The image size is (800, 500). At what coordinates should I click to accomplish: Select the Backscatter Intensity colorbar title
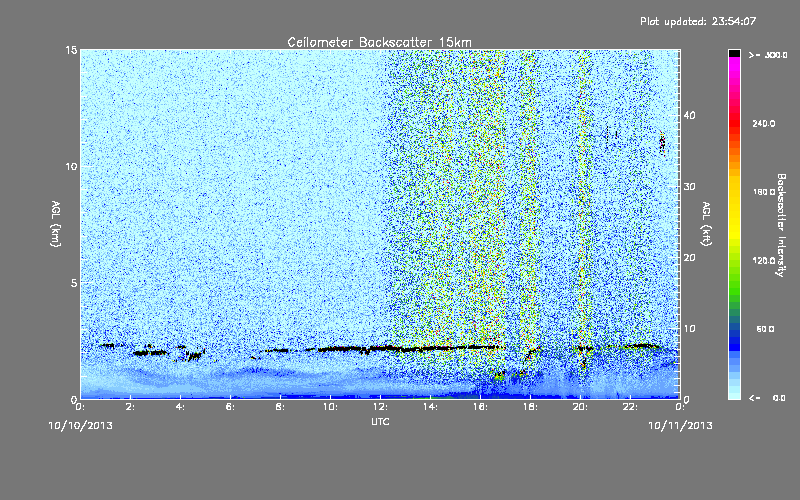[781, 225]
